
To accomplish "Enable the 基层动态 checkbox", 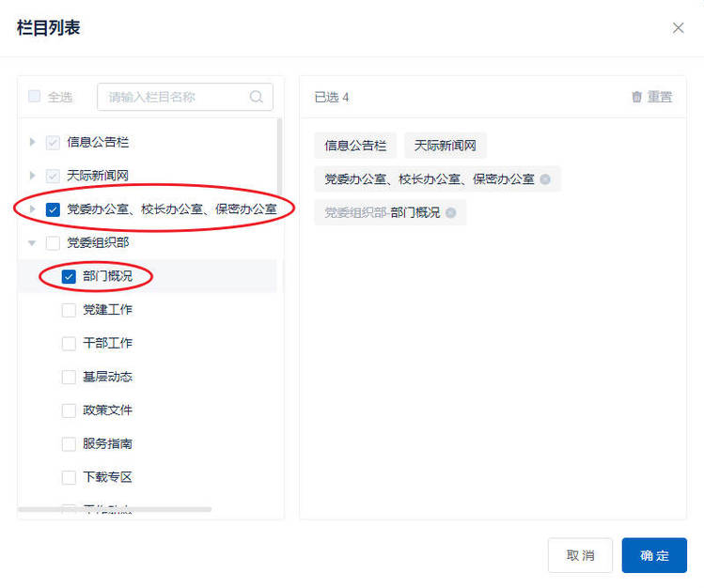I will [x=69, y=378].
